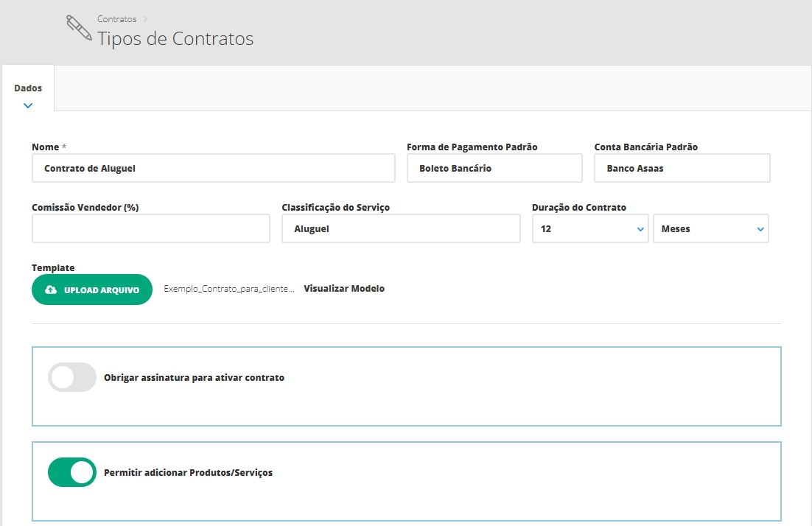This screenshot has height=526, width=812.
Task: Focus the Comissão Vendedor (%) field
Action: [x=151, y=229]
